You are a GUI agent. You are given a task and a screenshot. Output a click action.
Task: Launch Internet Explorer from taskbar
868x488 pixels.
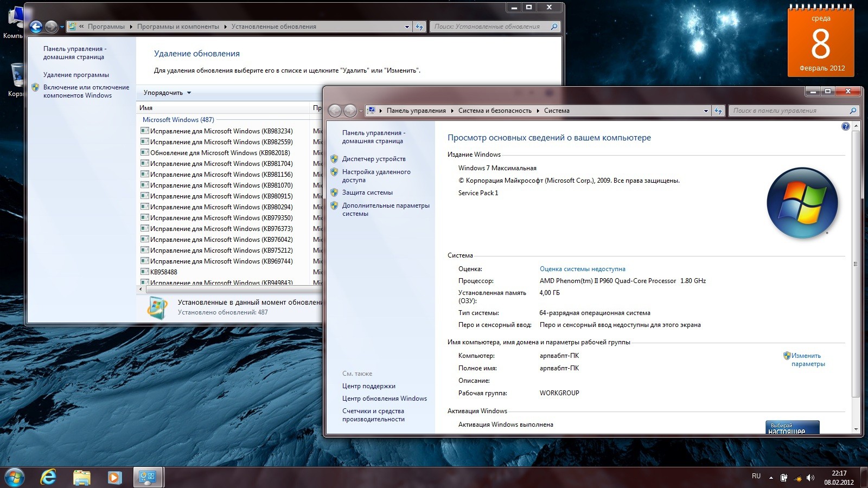point(48,477)
